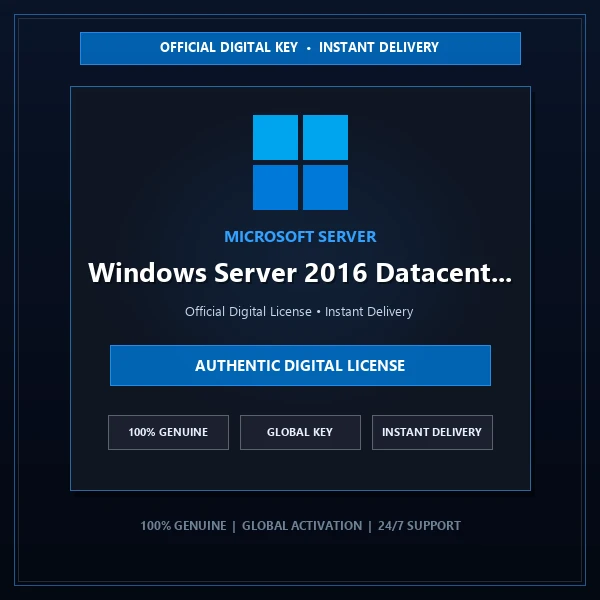
Task: Click the Windows logo top-right light-blue tile
Action: click(325, 137)
